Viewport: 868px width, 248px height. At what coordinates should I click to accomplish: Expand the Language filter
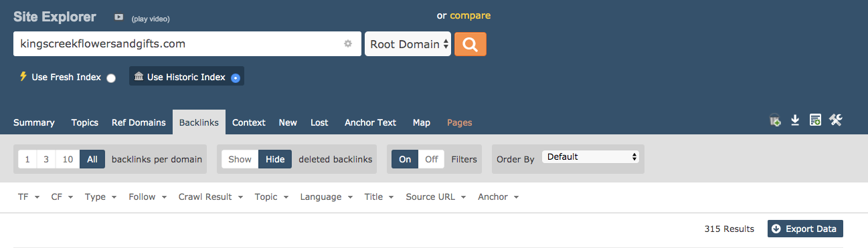pyautogui.click(x=327, y=197)
